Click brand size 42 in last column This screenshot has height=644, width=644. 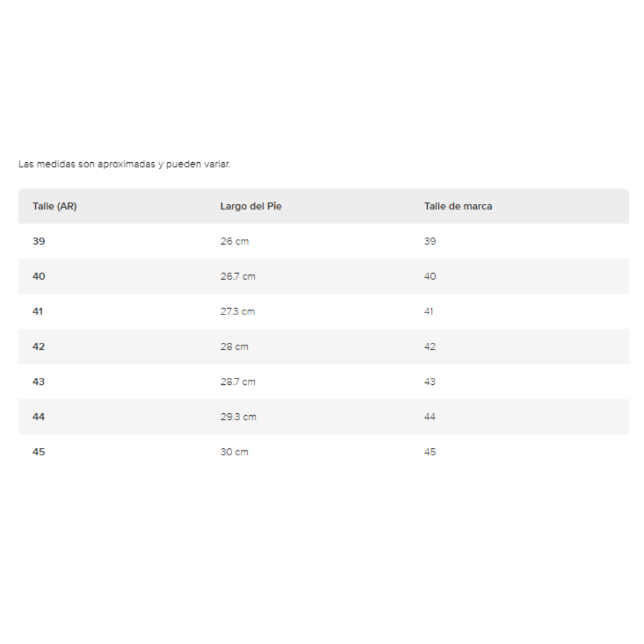click(x=430, y=347)
